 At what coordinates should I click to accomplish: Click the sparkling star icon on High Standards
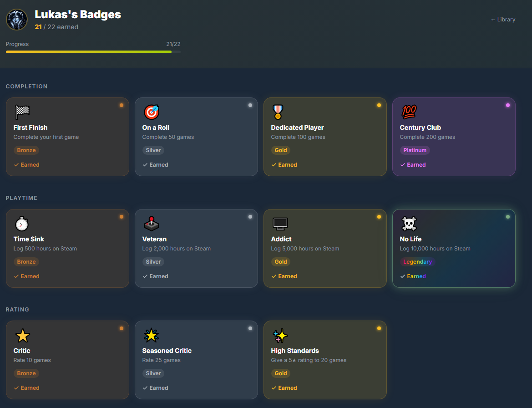tap(279, 335)
